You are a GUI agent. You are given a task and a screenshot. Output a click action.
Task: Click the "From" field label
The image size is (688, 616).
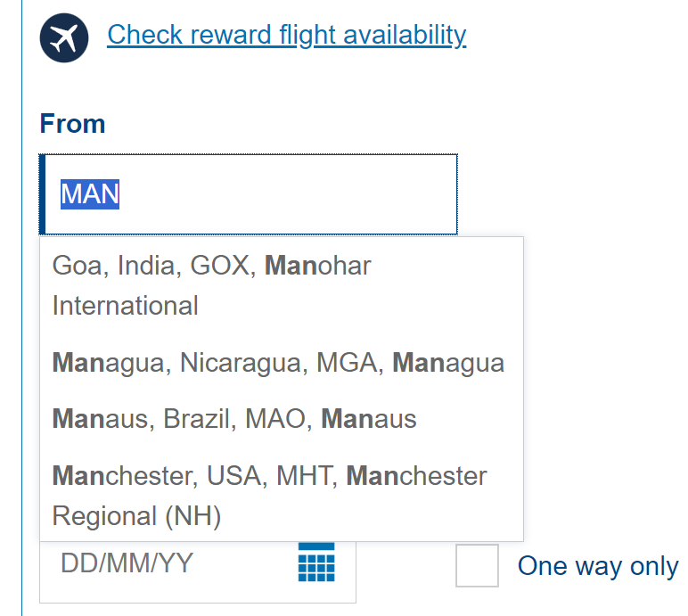click(x=72, y=123)
